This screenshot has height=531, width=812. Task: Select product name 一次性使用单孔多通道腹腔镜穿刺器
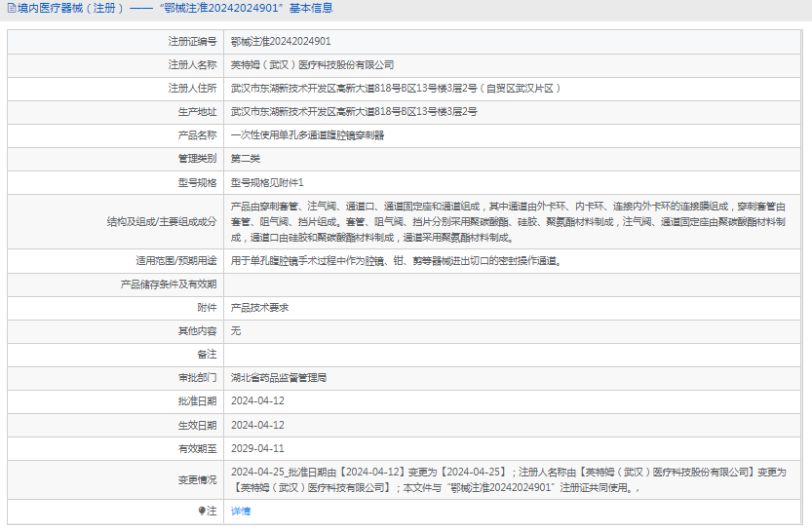pyautogui.click(x=308, y=135)
